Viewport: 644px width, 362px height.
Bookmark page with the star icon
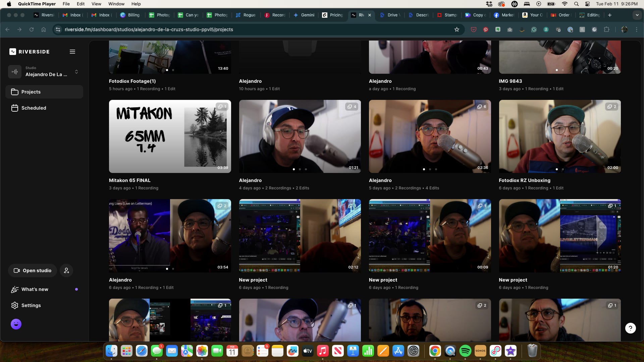pos(457,29)
